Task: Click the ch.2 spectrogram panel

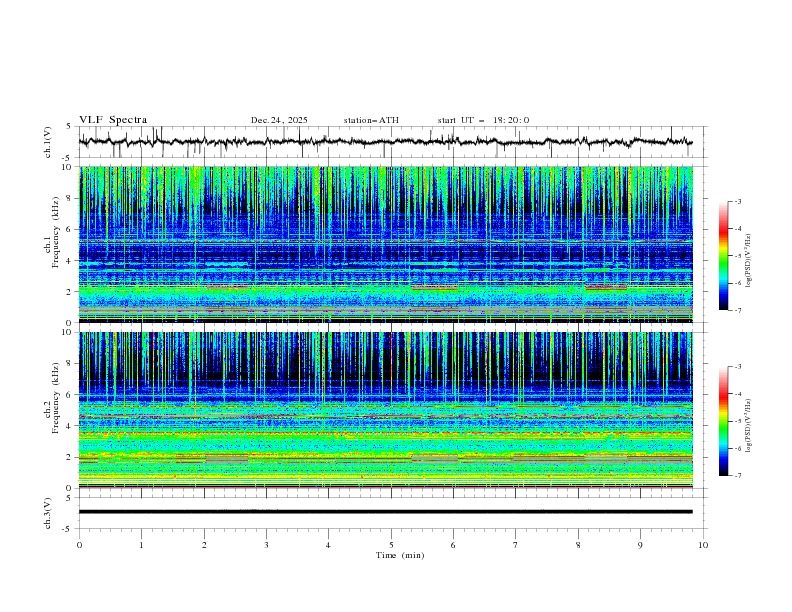Action: tap(385, 410)
